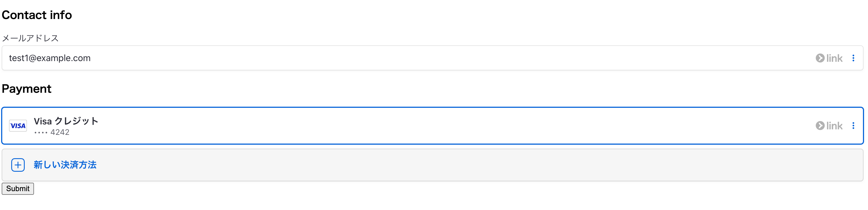
Task: Click the Visa card brand icon
Action: pyautogui.click(x=17, y=125)
